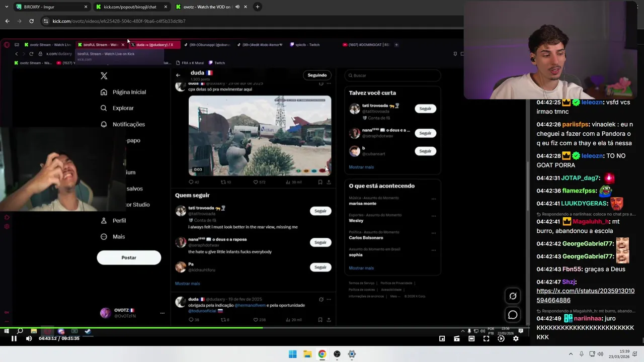Toggle theater mode in the player
The width and height of the screenshot is (644, 362).
tap(471, 338)
